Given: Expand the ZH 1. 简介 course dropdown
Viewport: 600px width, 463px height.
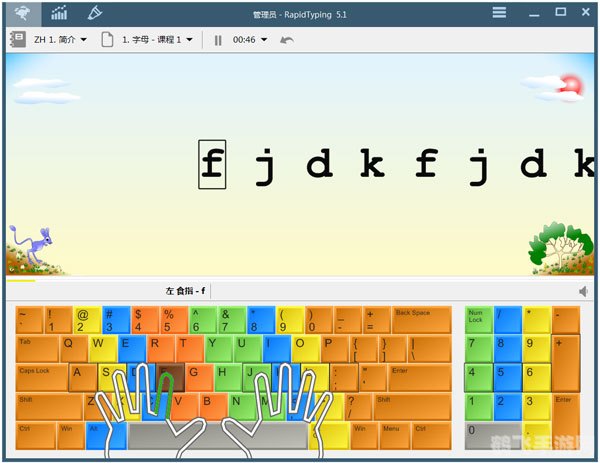Looking at the screenshot, I should pyautogui.click(x=83, y=40).
